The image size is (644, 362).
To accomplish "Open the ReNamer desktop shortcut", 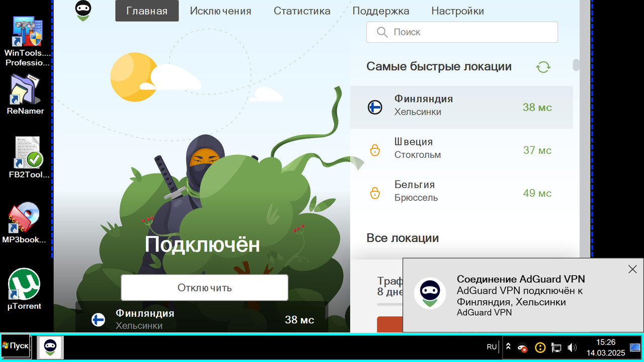I will pyautogui.click(x=25, y=94).
